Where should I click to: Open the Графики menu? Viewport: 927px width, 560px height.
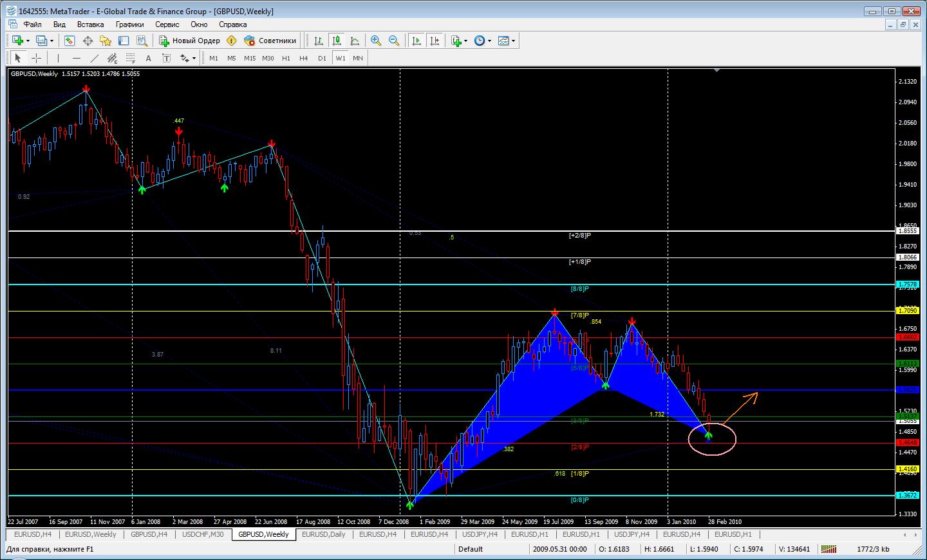[x=130, y=24]
